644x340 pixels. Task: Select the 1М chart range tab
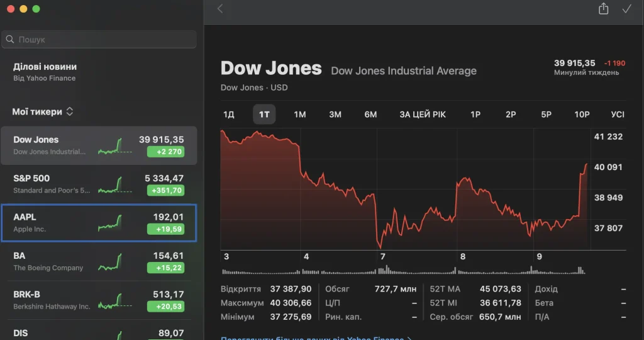pos(300,115)
